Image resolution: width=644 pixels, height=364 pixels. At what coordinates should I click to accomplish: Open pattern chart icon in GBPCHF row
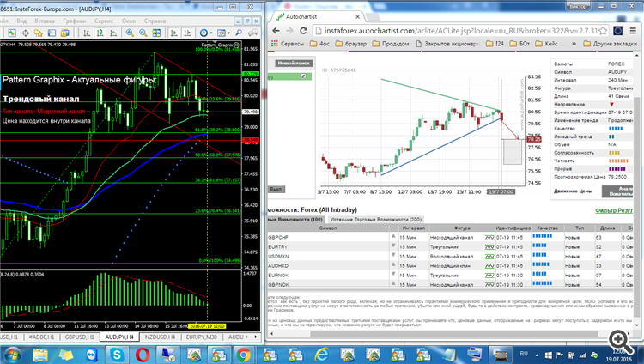click(489, 238)
